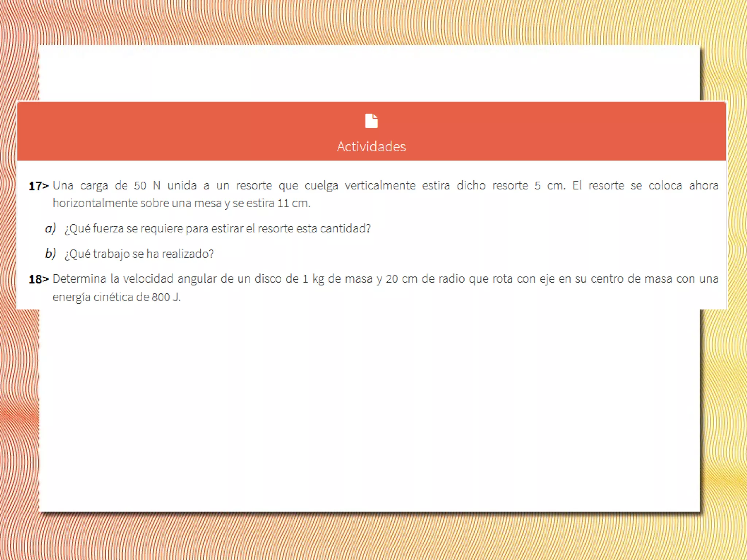Click the italic b) item label
Image resolution: width=747 pixels, height=560 pixels.
click(x=50, y=254)
